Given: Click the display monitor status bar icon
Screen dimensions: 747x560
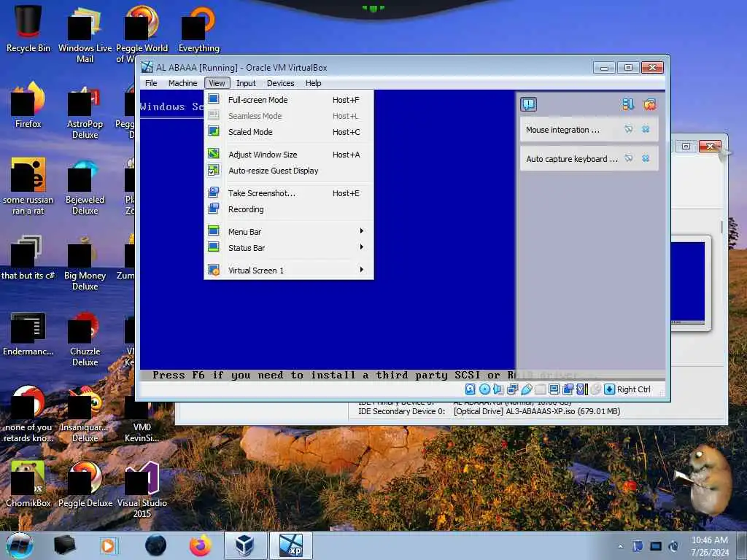Looking at the screenshot, I should [554, 389].
